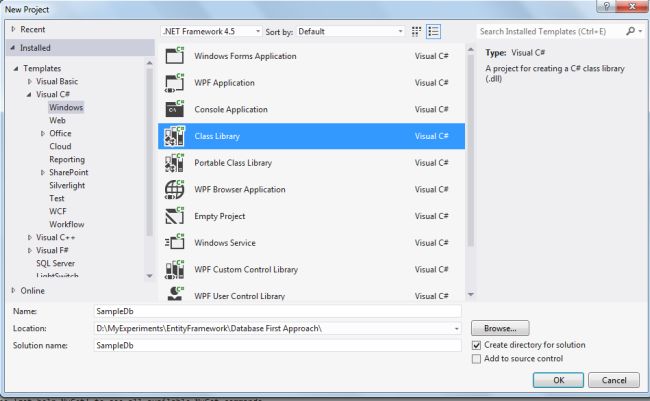
Task: Select the Test category
Action: pyautogui.click(x=57, y=198)
